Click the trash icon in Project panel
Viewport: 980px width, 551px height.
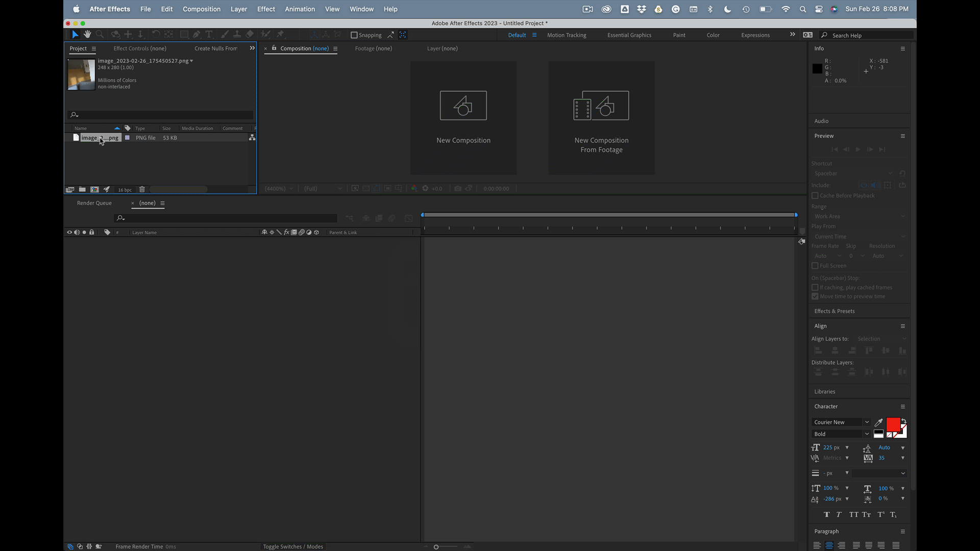(142, 189)
